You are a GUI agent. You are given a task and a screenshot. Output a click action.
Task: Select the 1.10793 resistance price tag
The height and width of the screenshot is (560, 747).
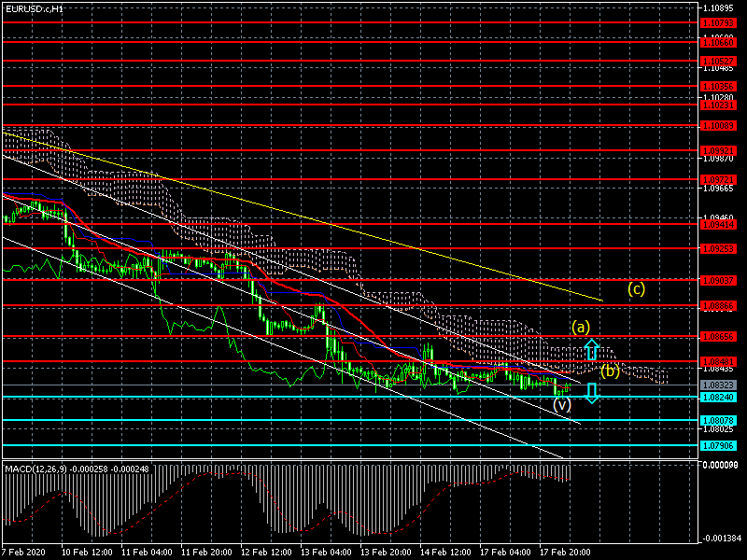[719, 22]
